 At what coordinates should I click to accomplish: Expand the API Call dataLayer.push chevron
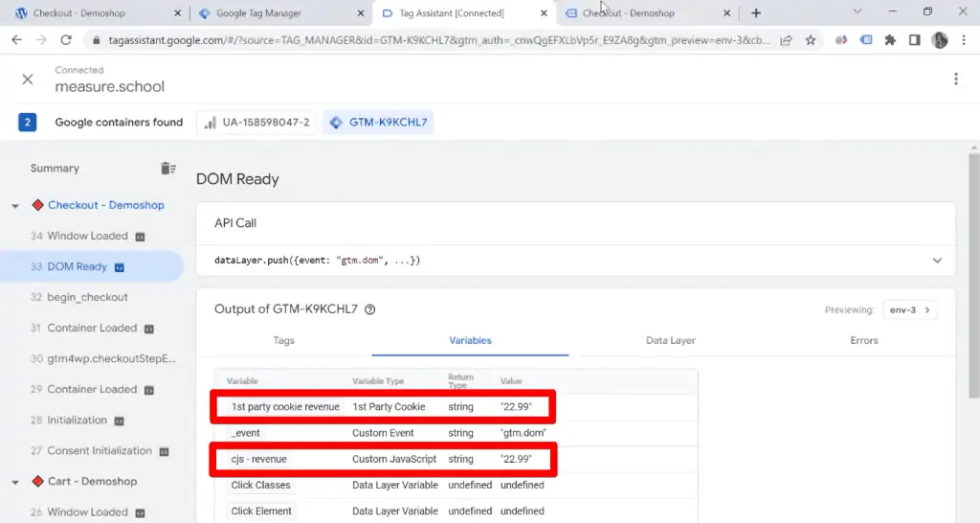pos(937,261)
